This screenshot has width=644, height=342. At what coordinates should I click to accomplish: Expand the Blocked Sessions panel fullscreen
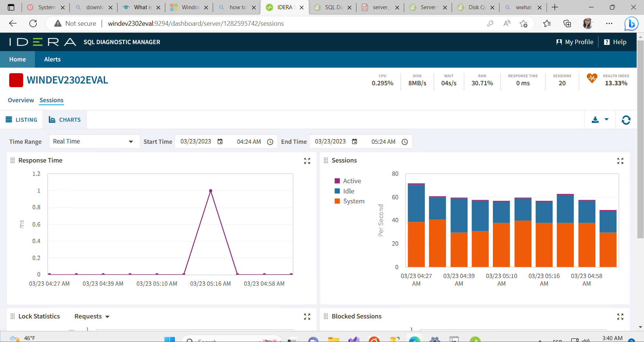[x=620, y=317]
